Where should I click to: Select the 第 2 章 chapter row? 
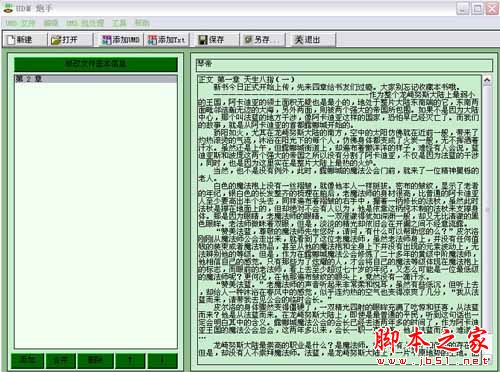96,79
